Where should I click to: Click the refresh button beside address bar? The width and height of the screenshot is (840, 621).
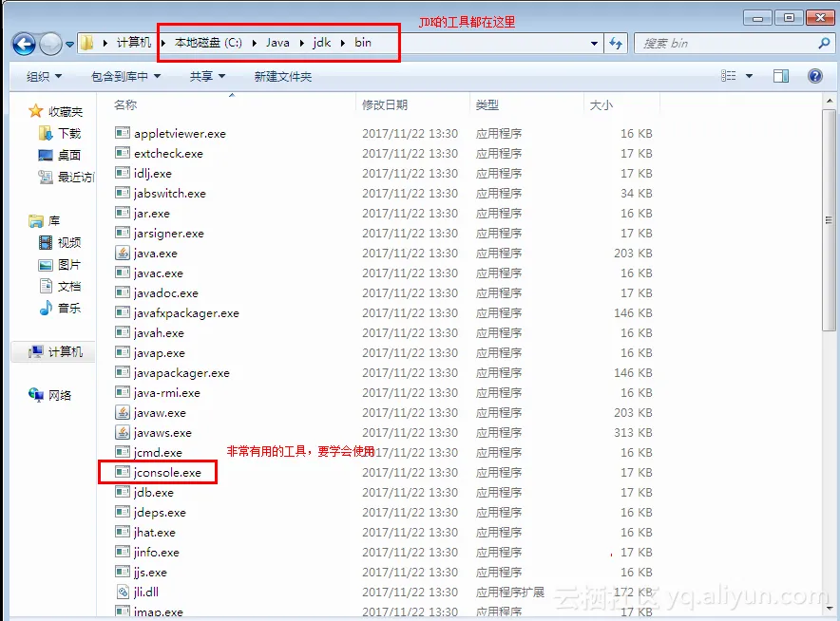(x=616, y=44)
